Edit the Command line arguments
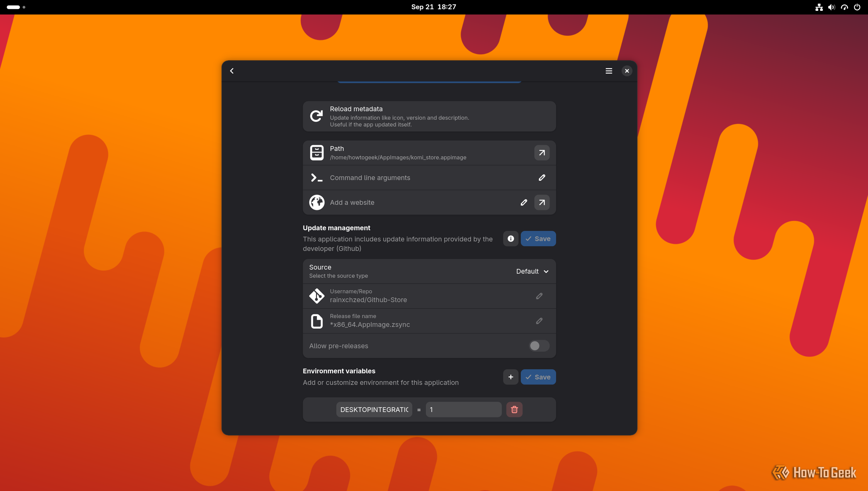This screenshot has width=868, height=491. (542, 178)
